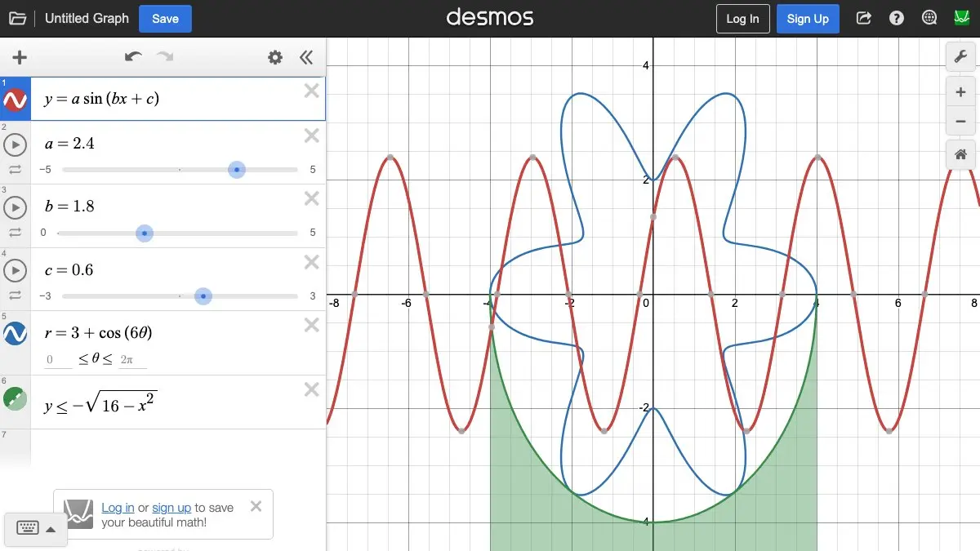980x551 pixels.
Task: Open graph settings wrench
Action: 961,56
